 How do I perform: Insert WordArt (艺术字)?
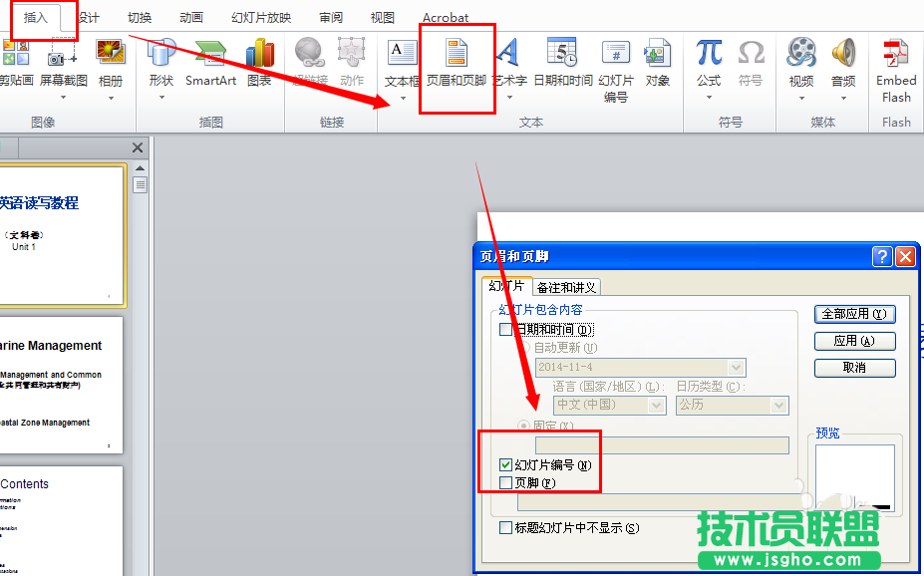click(x=508, y=52)
